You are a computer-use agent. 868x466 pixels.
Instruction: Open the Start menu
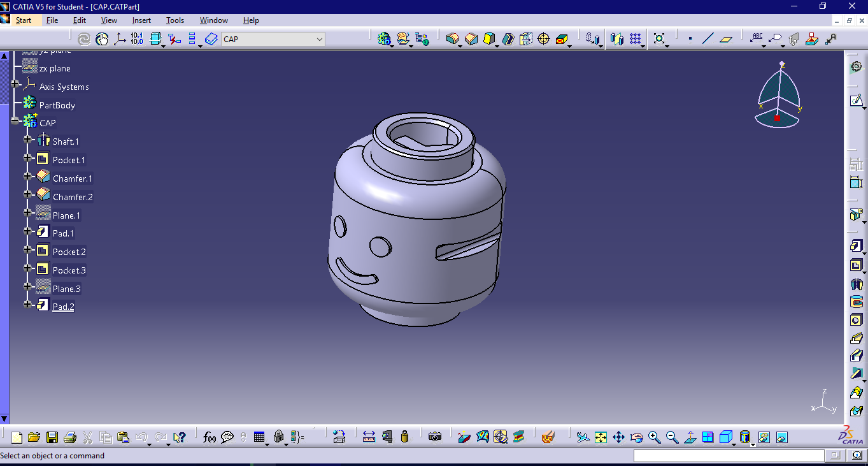pyautogui.click(x=24, y=20)
